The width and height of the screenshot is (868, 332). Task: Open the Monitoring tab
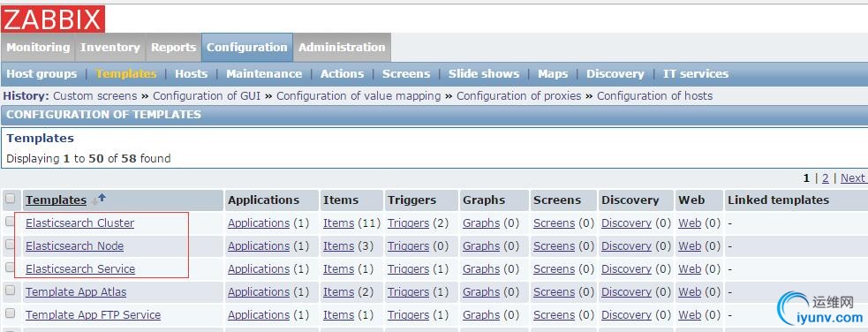tap(38, 48)
